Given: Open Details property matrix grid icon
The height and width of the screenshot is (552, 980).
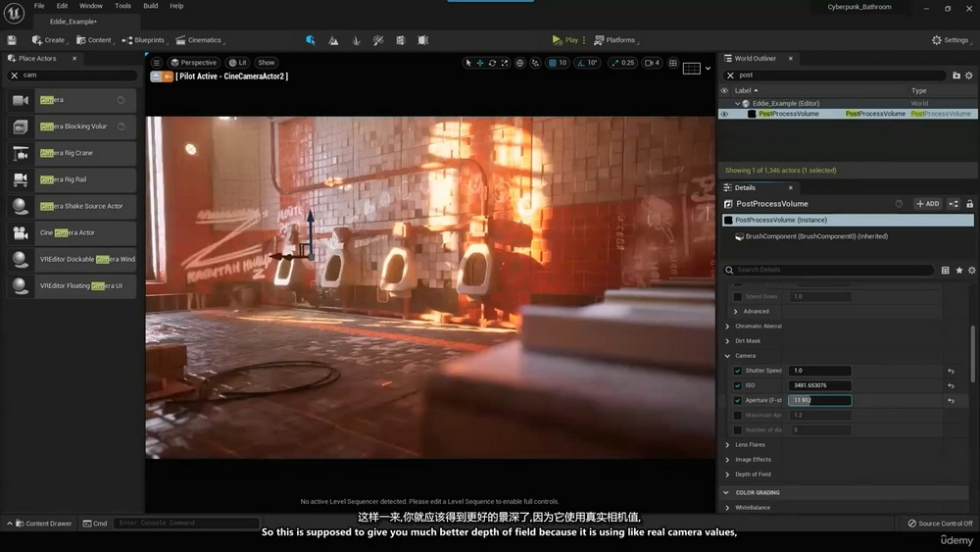Looking at the screenshot, I should click(945, 270).
